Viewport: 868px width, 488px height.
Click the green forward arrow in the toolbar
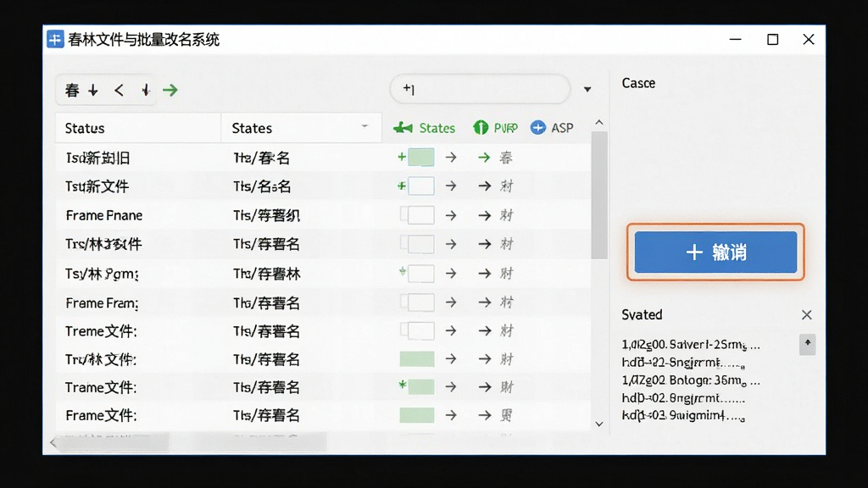tap(170, 90)
